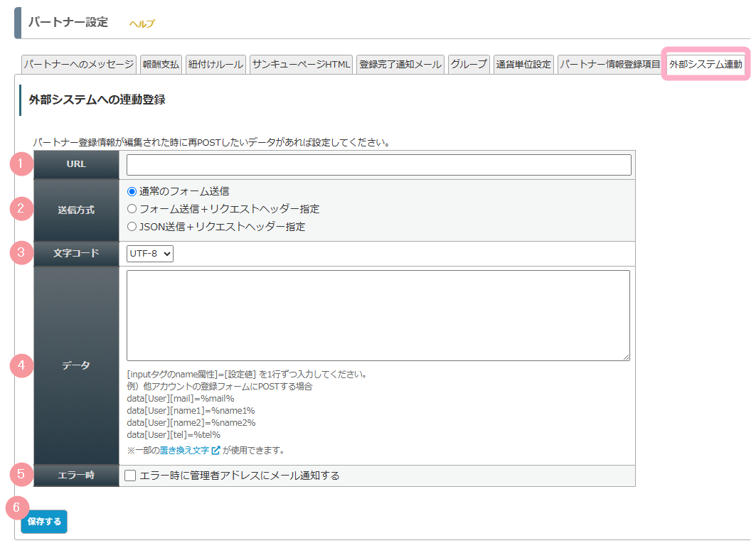Open the 置き換え文字 link
This screenshot has width=756, height=553.
pos(184,451)
